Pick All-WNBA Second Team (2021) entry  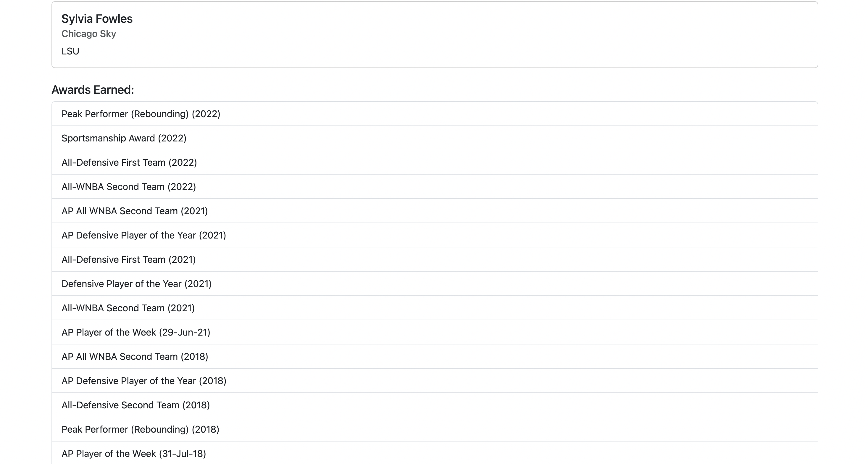pyautogui.click(x=128, y=308)
